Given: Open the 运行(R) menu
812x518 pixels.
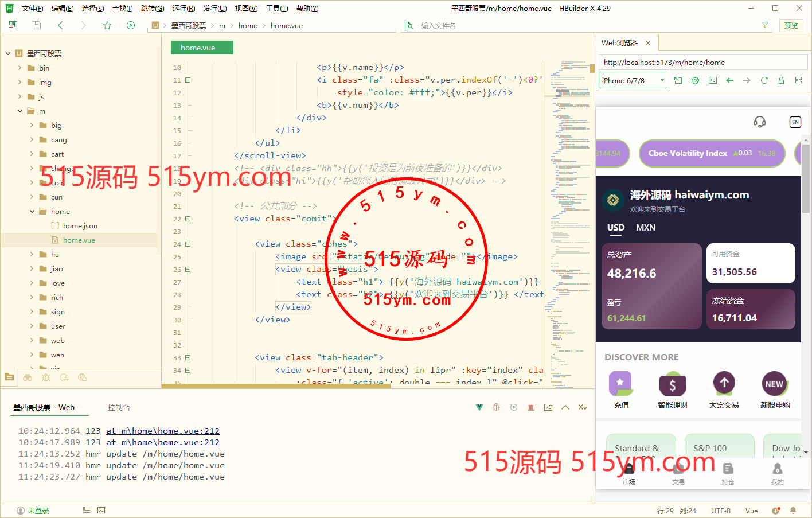Looking at the screenshot, I should point(184,8).
